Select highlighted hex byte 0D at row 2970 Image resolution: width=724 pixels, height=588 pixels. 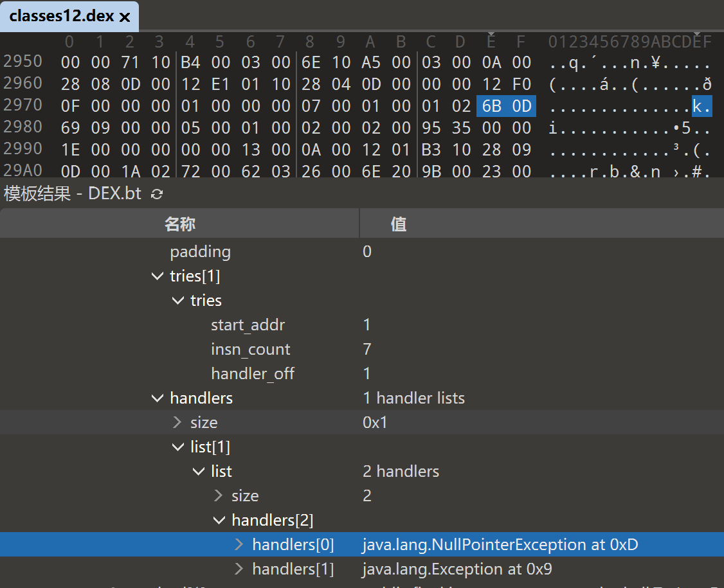pyautogui.click(x=521, y=106)
